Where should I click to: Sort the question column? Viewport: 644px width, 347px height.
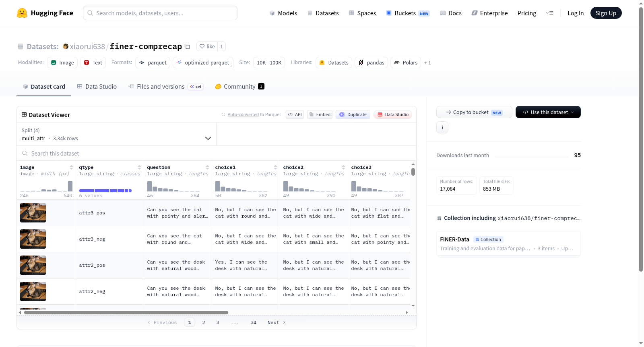tap(207, 167)
